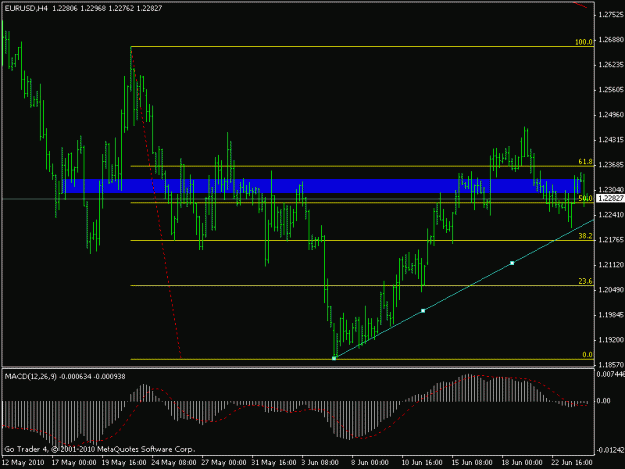Click the 1.21120 price axis label
The height and width of the screenshot is (469, 625).
point(611,265)
